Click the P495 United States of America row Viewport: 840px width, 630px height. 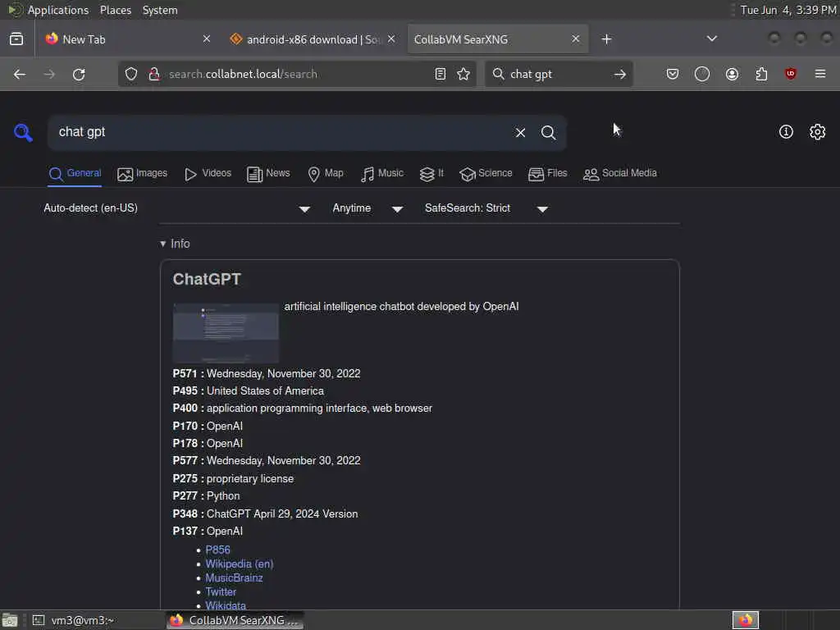pos(248,391)
